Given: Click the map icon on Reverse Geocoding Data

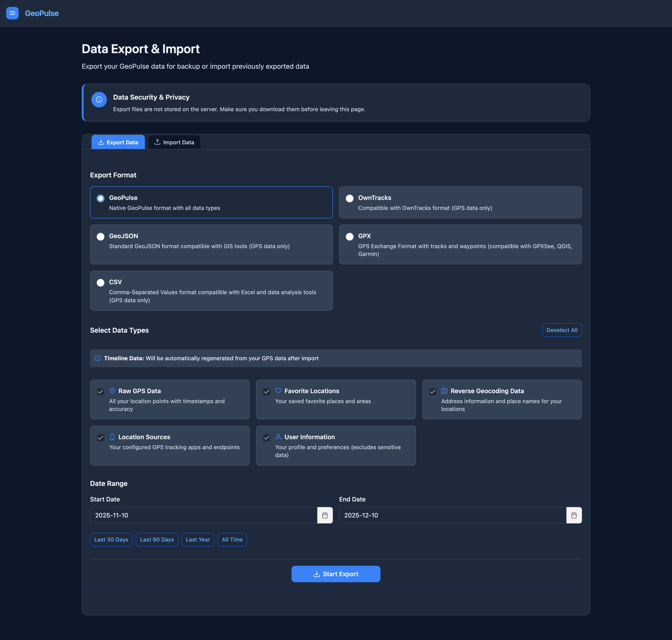Looking at the screenshot, I should pyautogui.click(x=445, y=391).
